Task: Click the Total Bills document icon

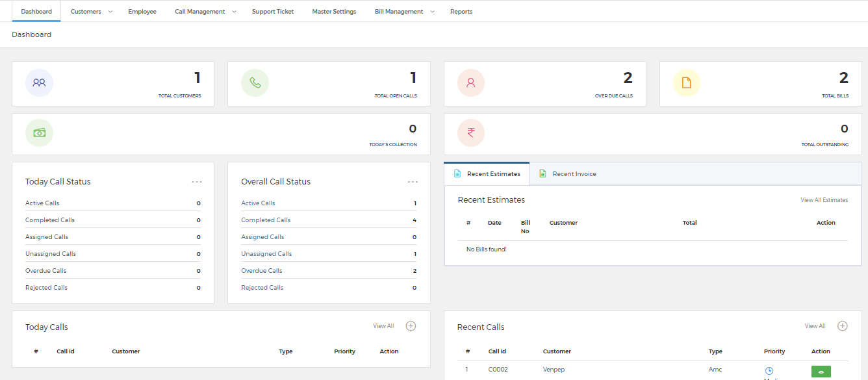Action: coord(687,83)
